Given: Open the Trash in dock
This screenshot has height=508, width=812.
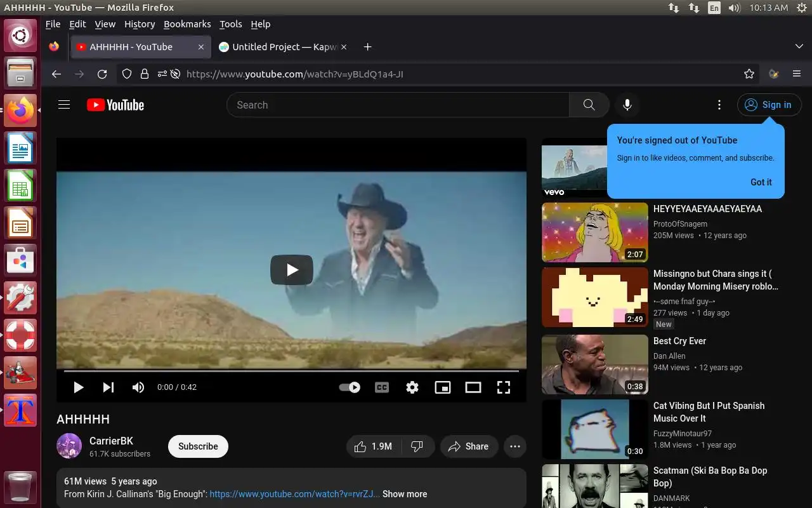Looking at the screenshot, I should click(20, 488).
